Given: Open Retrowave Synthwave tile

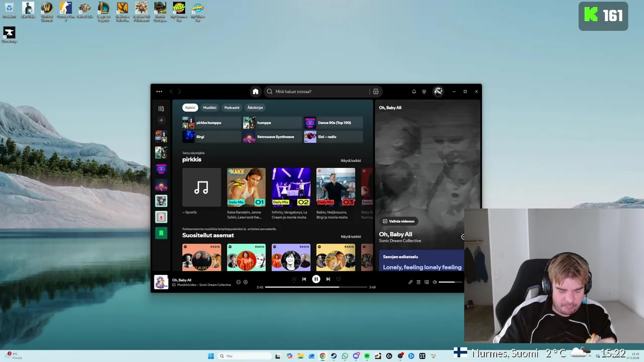Looking at the screenshot, I should tap(272, 137).
